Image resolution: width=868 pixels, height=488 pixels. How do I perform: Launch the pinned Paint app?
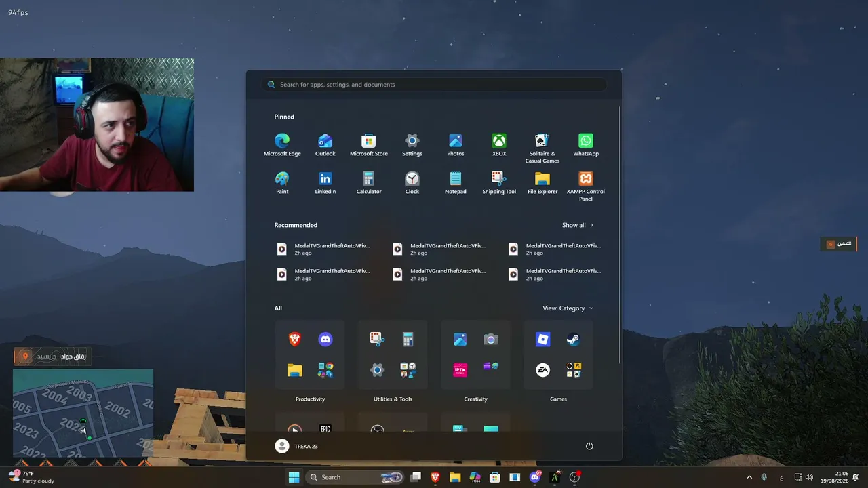[282, 182]
